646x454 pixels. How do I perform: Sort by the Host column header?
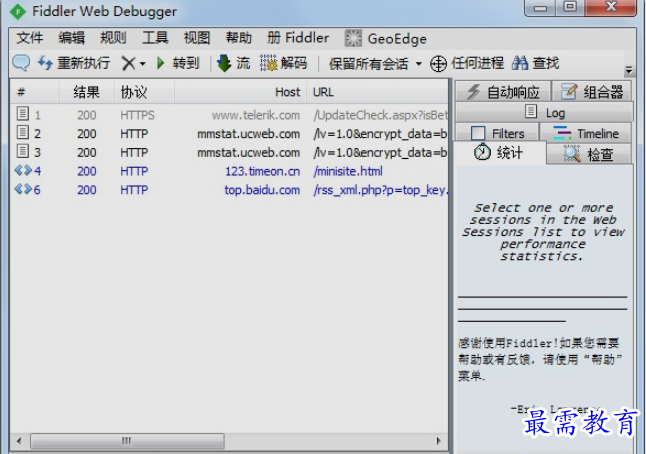tap(240, 91)
